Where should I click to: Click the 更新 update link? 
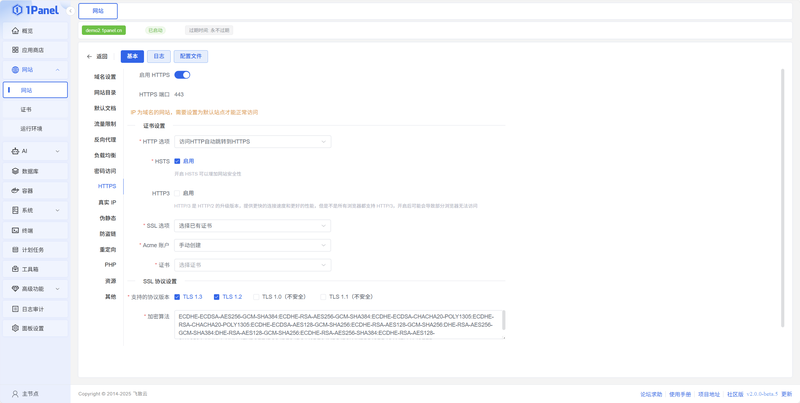pos(787,394)
